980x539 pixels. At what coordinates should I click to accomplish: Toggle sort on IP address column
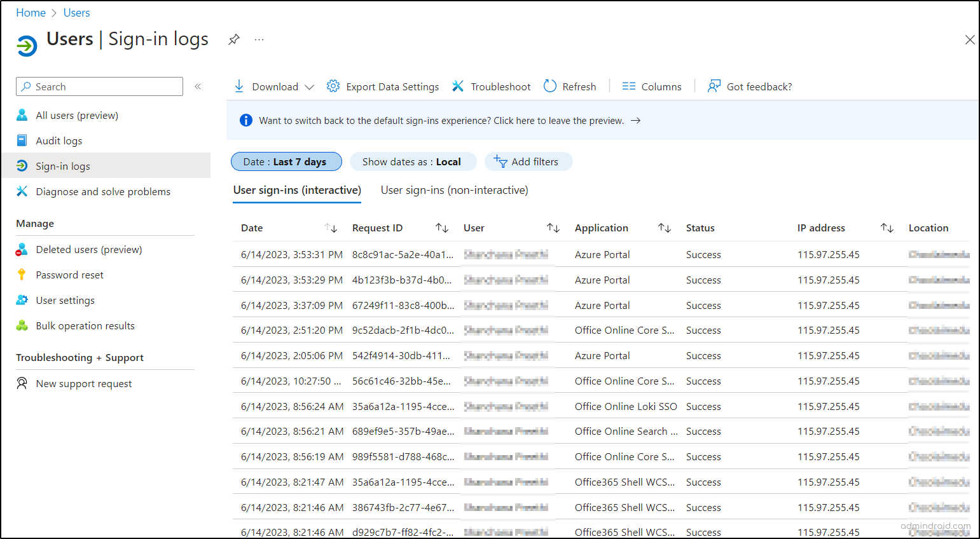point(887,228)
